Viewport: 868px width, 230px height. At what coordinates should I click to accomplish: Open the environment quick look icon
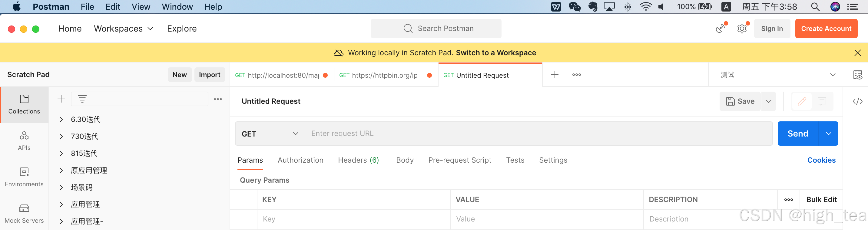tap(858, 75)
